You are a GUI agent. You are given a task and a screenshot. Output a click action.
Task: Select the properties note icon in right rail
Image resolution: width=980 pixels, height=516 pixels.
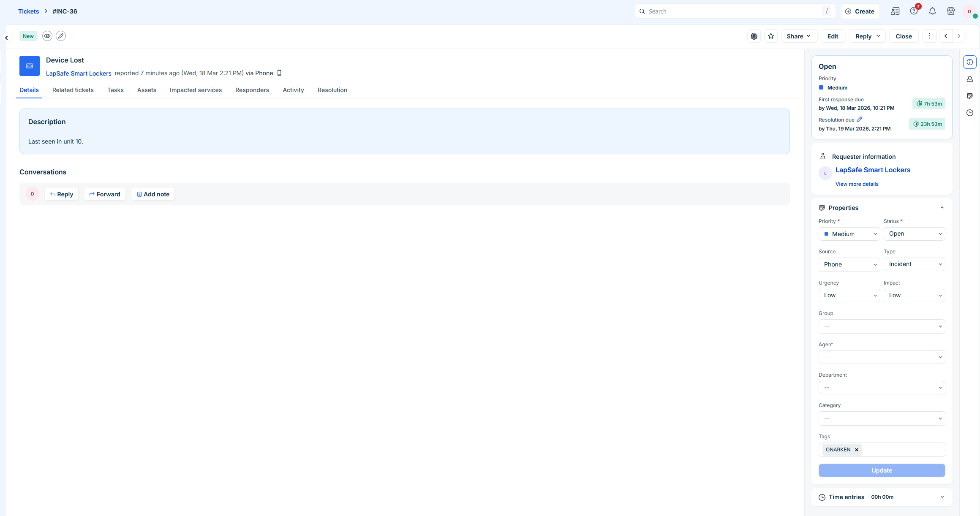pos(970,96)
